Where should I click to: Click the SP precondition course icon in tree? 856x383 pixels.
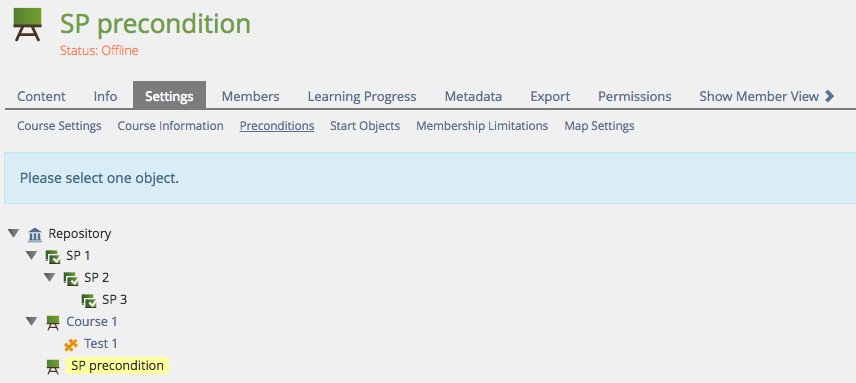point(52,367)
